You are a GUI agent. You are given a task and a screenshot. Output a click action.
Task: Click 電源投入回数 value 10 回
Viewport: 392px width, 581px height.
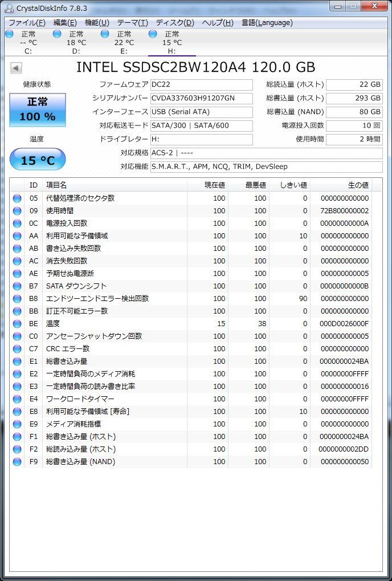(354, 125)
